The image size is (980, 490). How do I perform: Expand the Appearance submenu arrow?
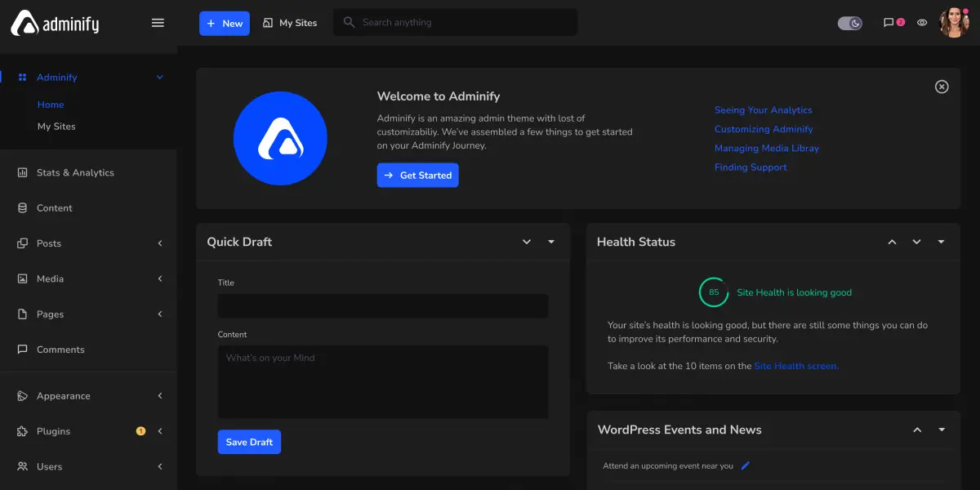click(x=160, y=396)
